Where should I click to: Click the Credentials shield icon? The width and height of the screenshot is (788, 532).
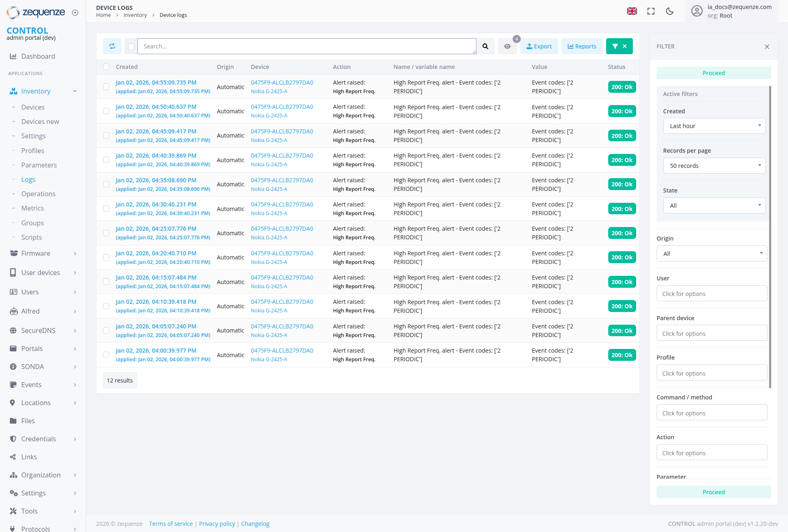click(x=13, y=439)
